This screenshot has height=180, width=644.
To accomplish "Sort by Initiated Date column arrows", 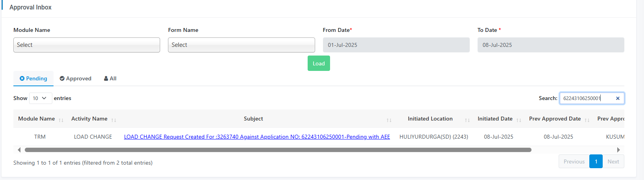I will click(x=519, y=120).
